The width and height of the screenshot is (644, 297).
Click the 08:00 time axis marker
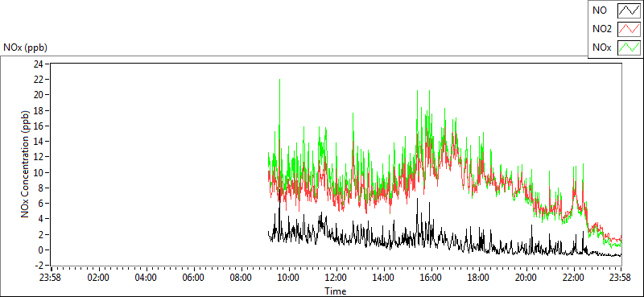(241, 278)
